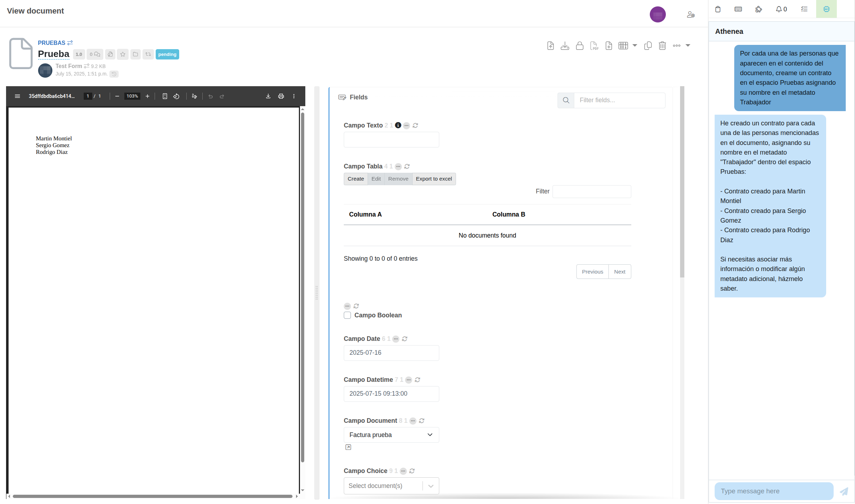Click the upload new version icon
Screen dimensions: 855x504
[550, 46]
